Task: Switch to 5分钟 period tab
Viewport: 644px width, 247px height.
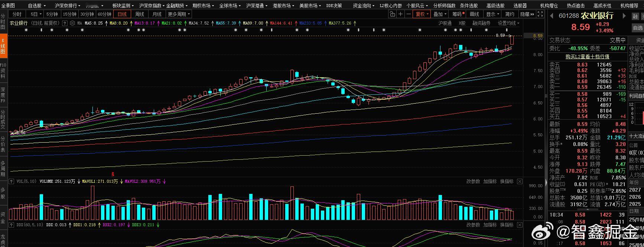Action: click(x=52, y=14)
